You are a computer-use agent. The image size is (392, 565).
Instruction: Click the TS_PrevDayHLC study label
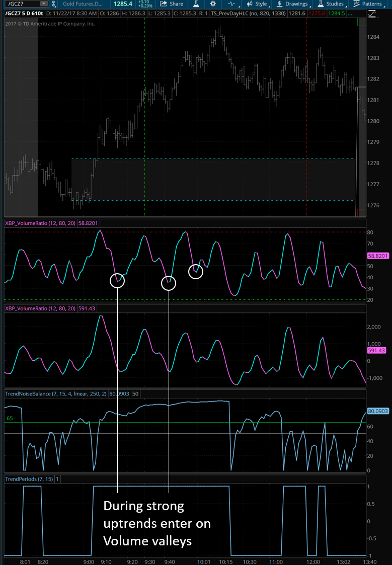coord(248,13)
